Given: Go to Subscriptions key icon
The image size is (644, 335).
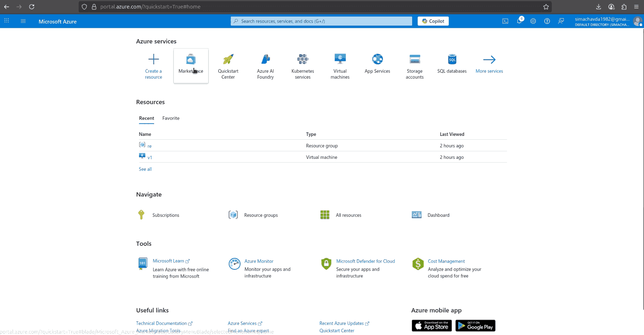Looking at the screenshot, I should click(x=141, y=215).
